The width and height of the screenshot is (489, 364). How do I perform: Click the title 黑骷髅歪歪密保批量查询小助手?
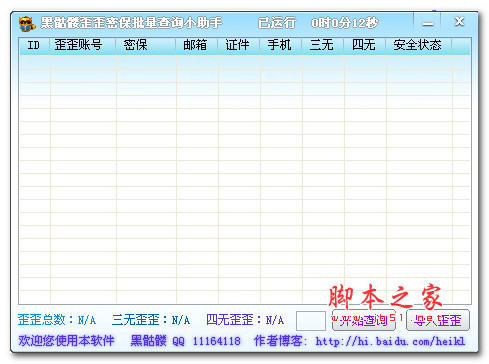(131, 23)
